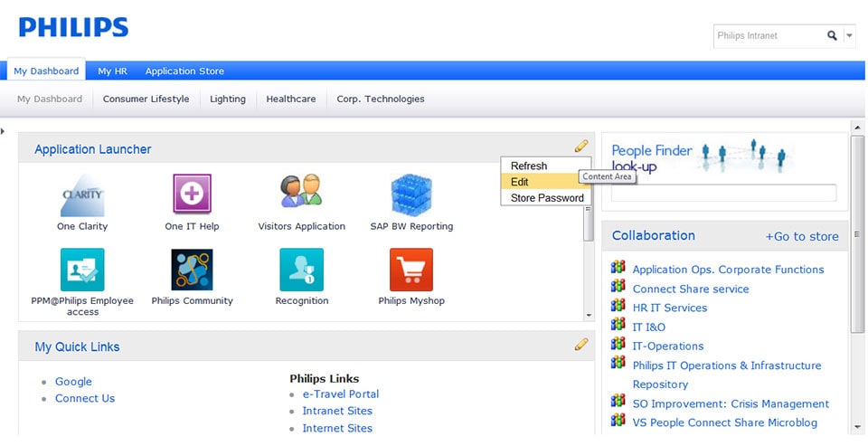Open the Connect Us quick link
The height and width of the screenshot is (446, 868).
(85, 398)
